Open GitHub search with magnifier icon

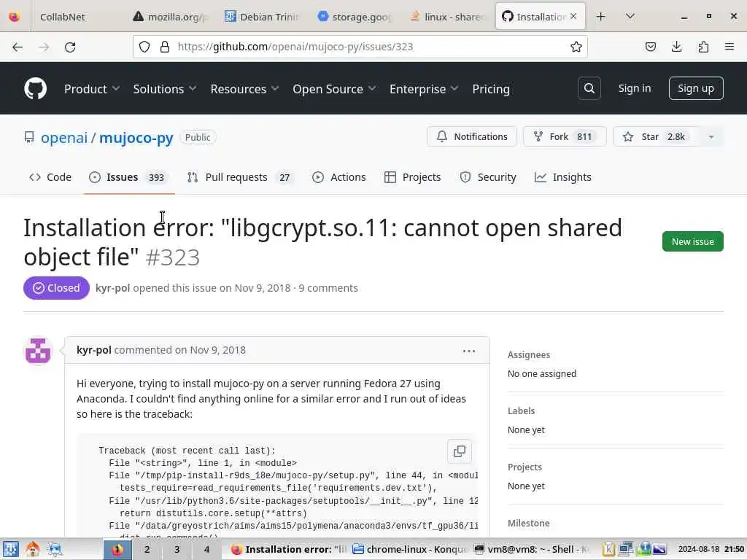click(589, 88)
